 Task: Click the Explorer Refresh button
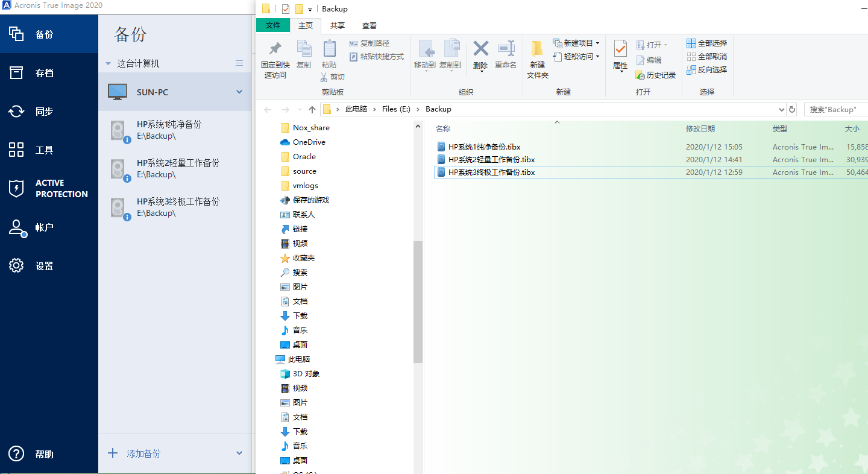(x=791, y=110)
